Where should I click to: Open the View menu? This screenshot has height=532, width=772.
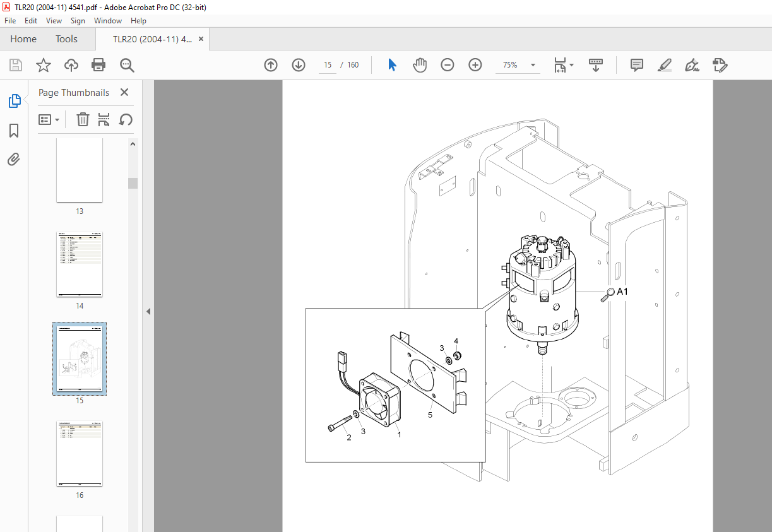point(54,21)
